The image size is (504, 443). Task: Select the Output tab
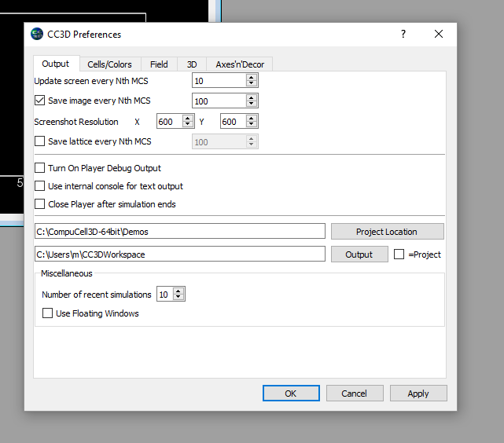click(56, 64)
